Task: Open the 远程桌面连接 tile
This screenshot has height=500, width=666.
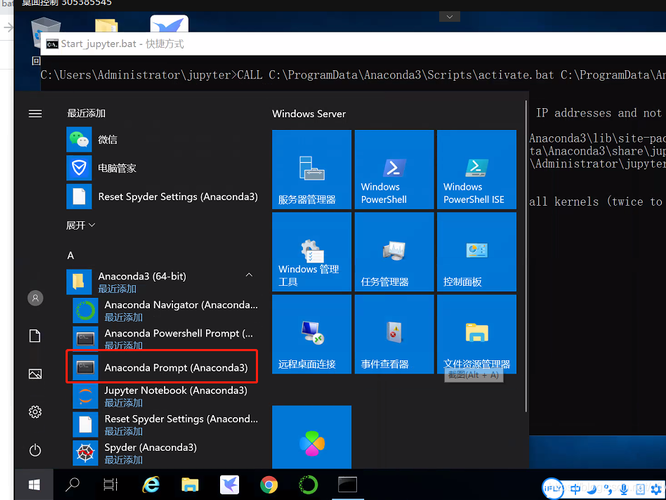Action: tap(312, 334)
